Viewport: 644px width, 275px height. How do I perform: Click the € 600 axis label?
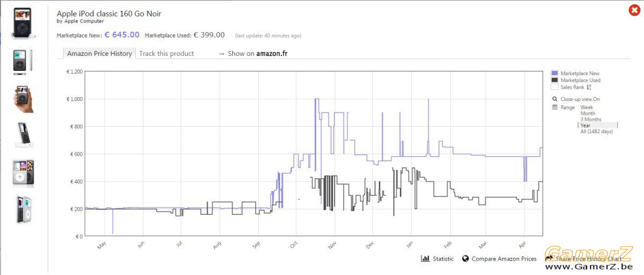coord(76,154)
